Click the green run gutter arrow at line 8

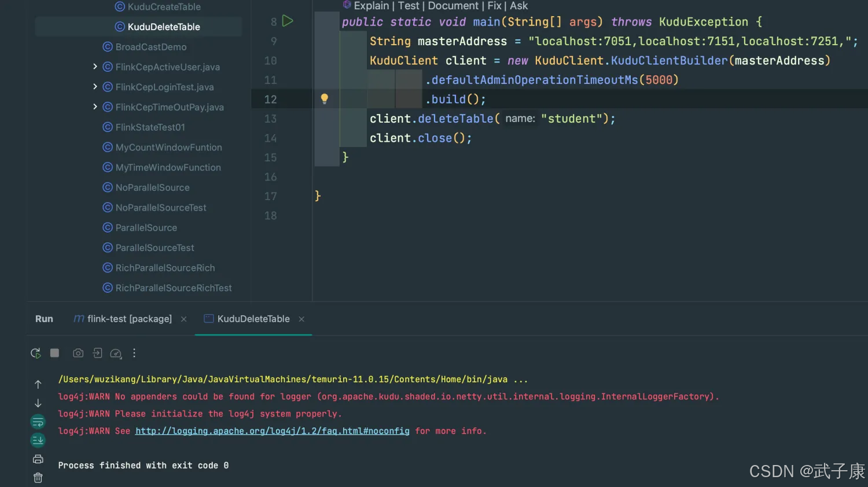point(288,21)
